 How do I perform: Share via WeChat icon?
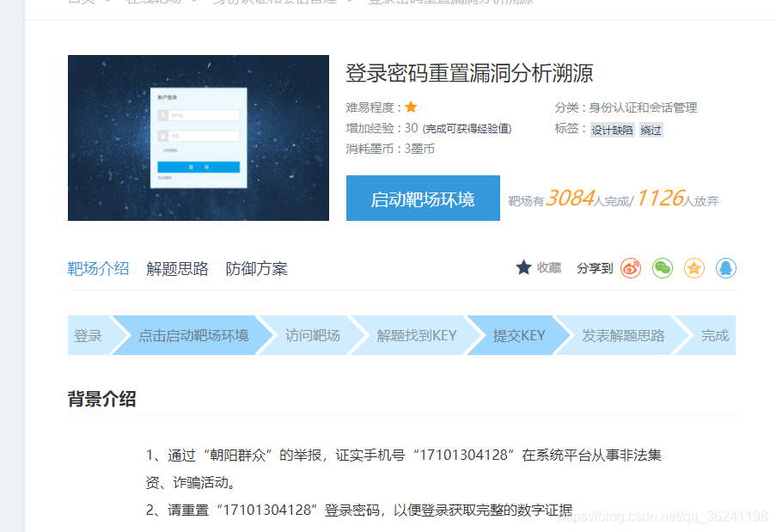coord(663,268)
